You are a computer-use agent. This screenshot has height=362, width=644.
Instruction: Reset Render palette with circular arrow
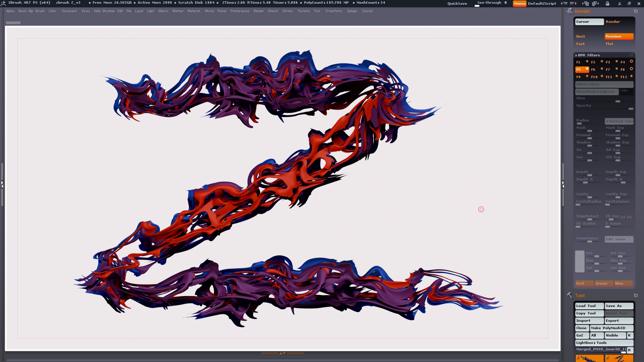point(636,11)
